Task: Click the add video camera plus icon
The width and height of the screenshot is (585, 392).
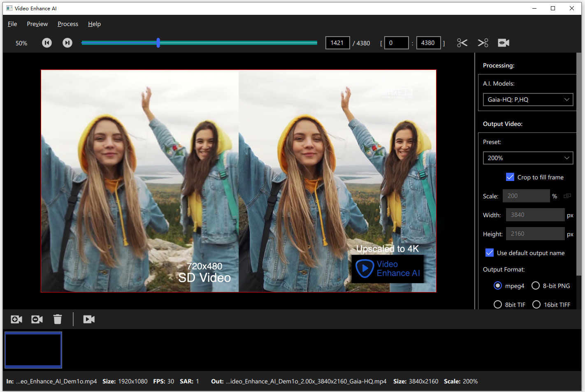Action: tap(16, 319)
